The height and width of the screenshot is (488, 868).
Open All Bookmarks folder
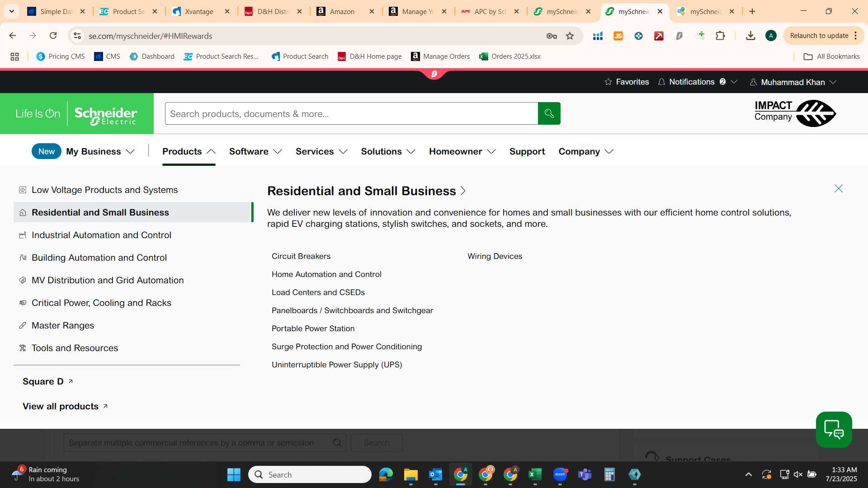831,56
